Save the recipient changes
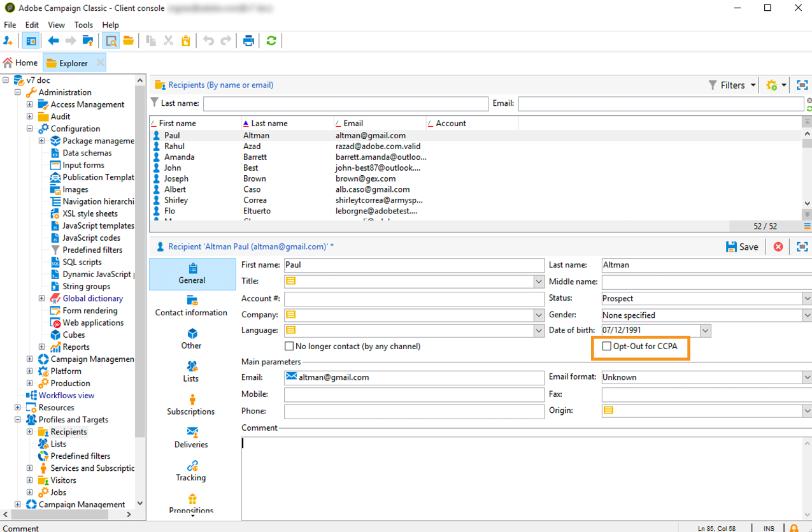The height and width of the screenshot is (532, 812). click(x=742, y=247)
